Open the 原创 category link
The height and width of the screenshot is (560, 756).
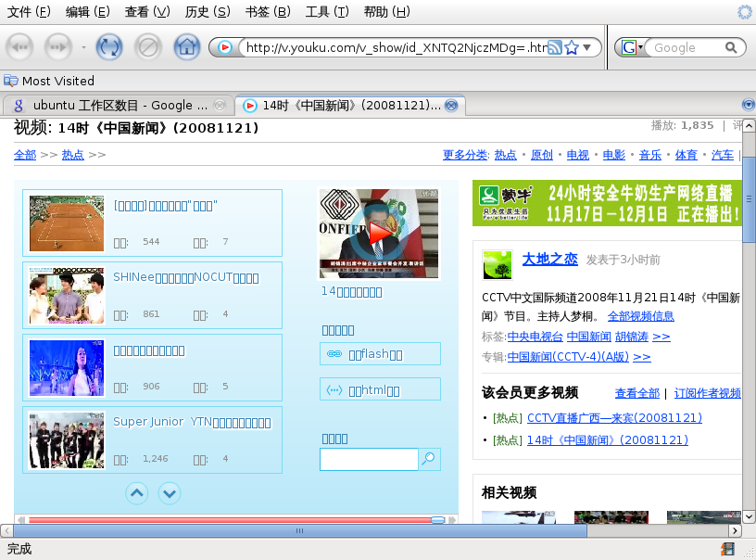[541, 155]
